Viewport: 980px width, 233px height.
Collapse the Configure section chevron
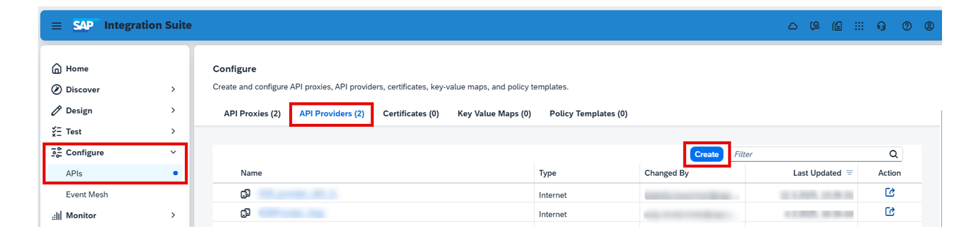point(173,152)
